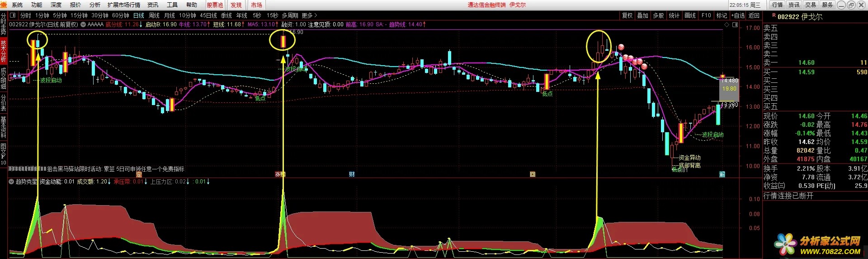Select the 日线 period tab
The image size is (868, 259).
coord(139,15)
